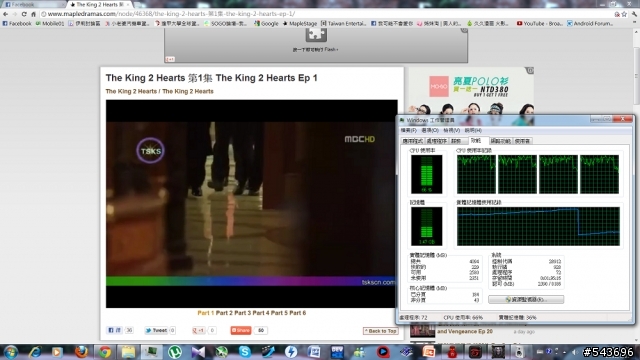Open the Google bookmark

click(x=266, y=24)
